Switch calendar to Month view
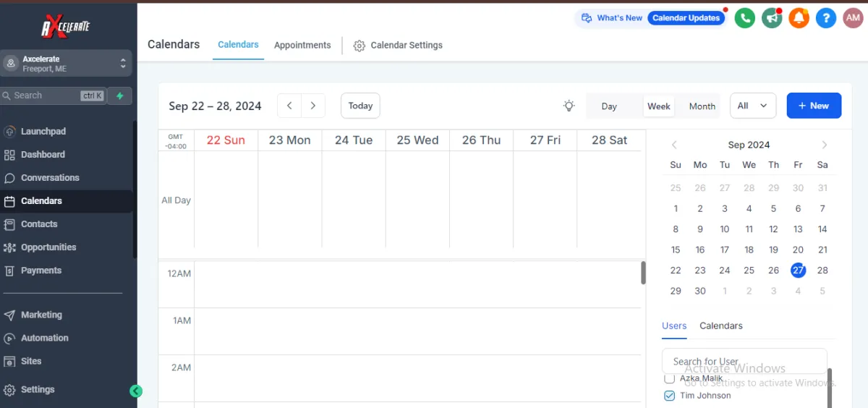Screen dimensions: 868x408 [702, 106]
